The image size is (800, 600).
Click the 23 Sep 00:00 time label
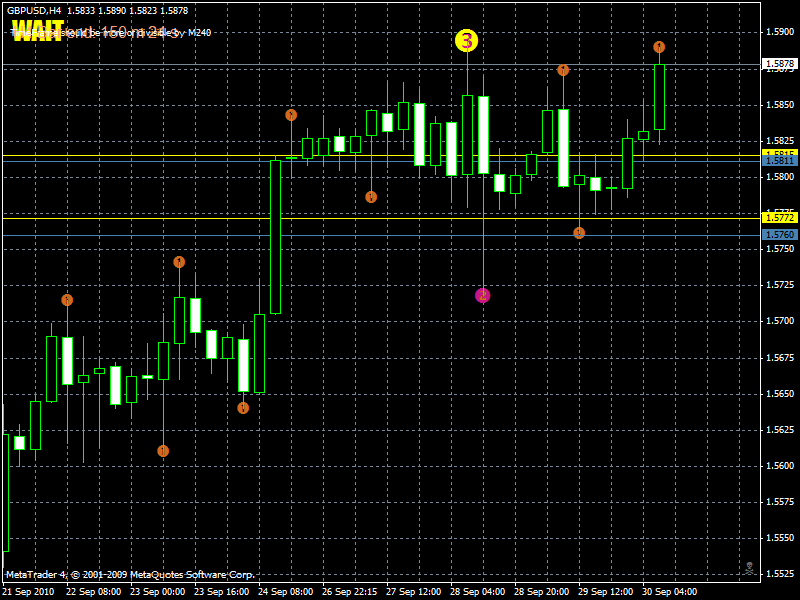pyautogui.click(x=158, y=592)
